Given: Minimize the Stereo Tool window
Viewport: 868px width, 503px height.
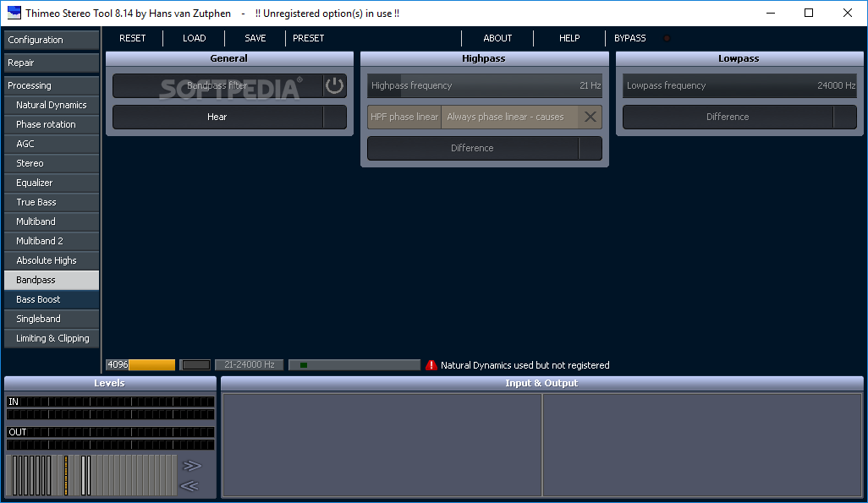Looking at the screenshot, I should 771,13.
